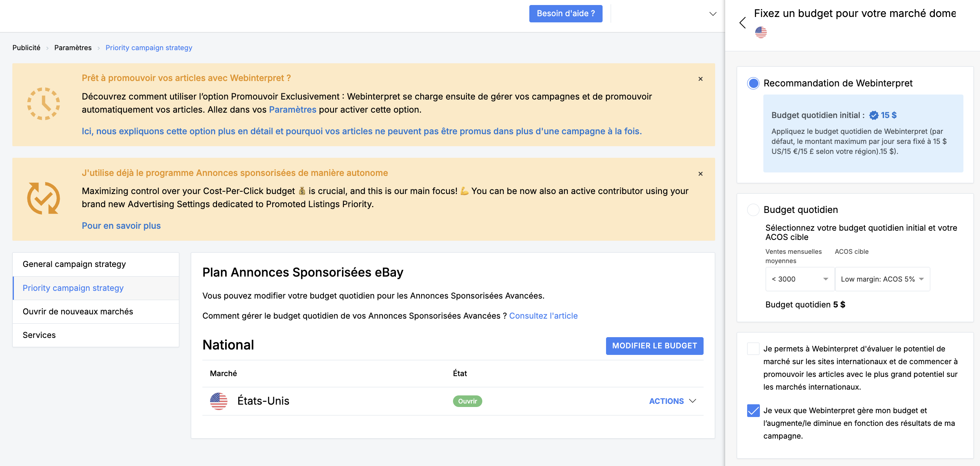Open the Consultez l'article link
The image size is (980, 466).
click(543, 316)
